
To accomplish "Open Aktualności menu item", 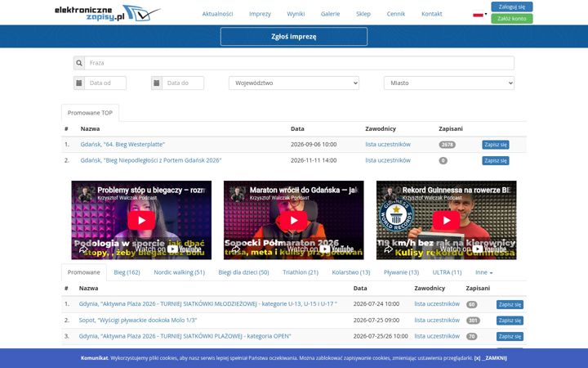I will (x=217, y=14).
